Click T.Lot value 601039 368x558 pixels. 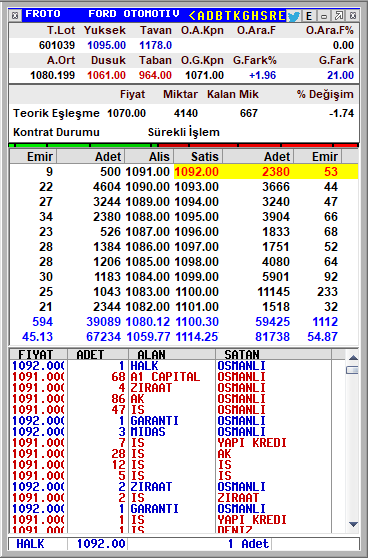57,46
